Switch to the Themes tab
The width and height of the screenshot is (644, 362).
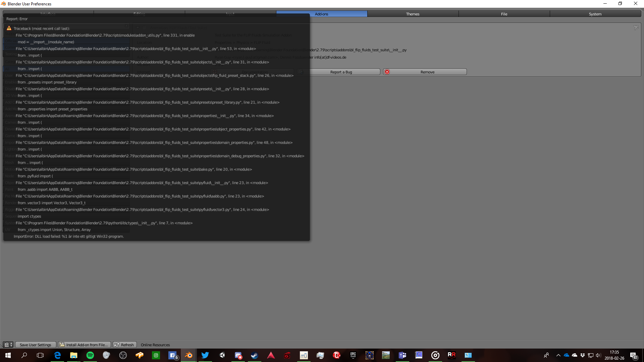pyautogui.click(x=413, y=14)
